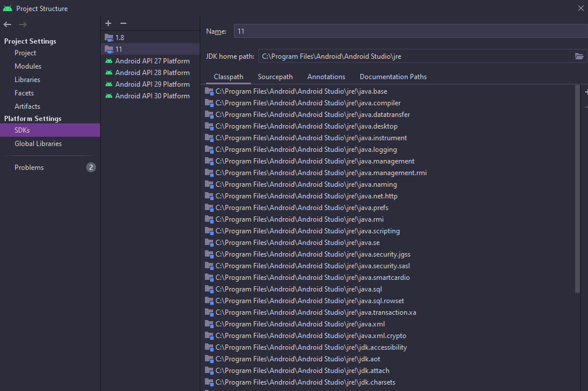The image size is (588, 391).
Task: Click the 1.8 JDK folder icon
Action: (x=109, y=37)
